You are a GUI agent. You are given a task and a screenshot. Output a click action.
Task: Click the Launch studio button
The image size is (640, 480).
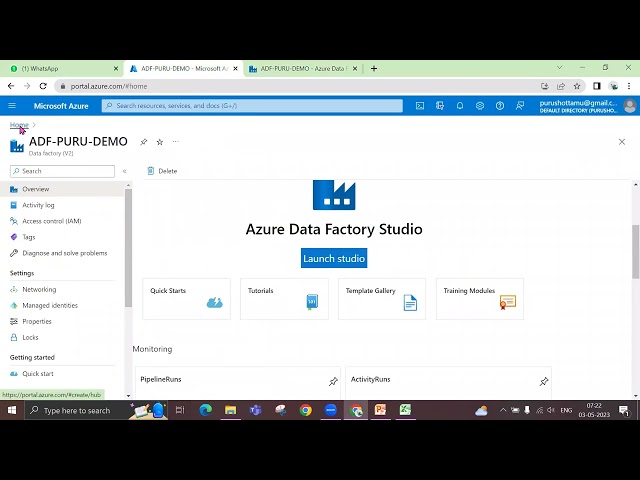[x=334, y=258]
